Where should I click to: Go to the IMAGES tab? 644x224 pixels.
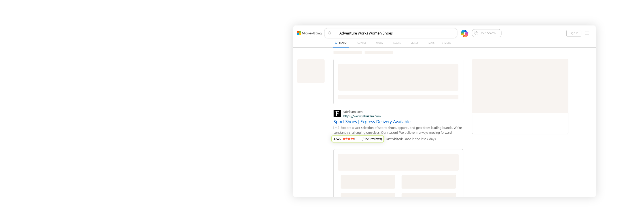396,43
